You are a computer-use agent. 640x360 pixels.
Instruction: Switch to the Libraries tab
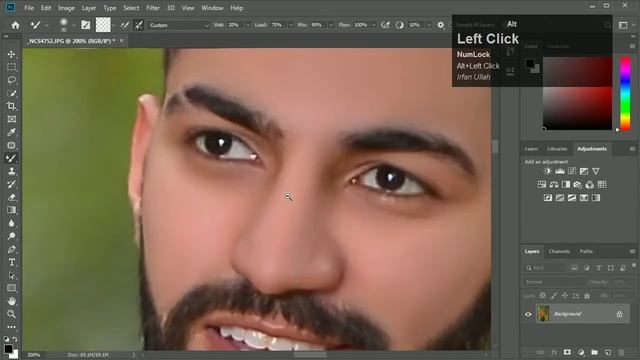pyautogui.click(x=557, y=149)
